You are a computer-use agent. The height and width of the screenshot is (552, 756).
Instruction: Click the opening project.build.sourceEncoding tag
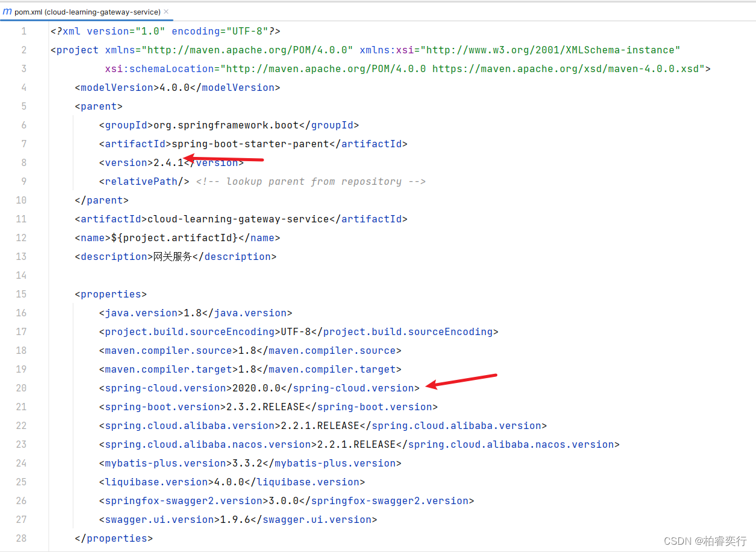[190, 331]
